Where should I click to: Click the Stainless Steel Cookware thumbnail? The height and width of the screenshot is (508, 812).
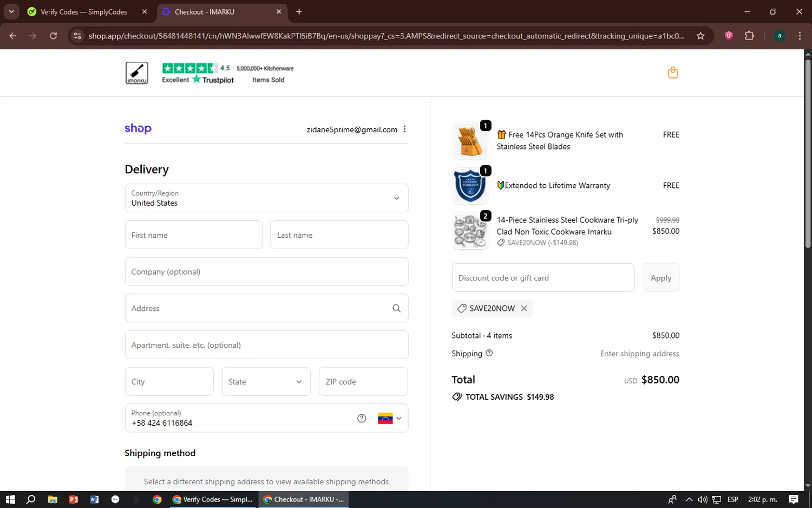pos(470,231)
